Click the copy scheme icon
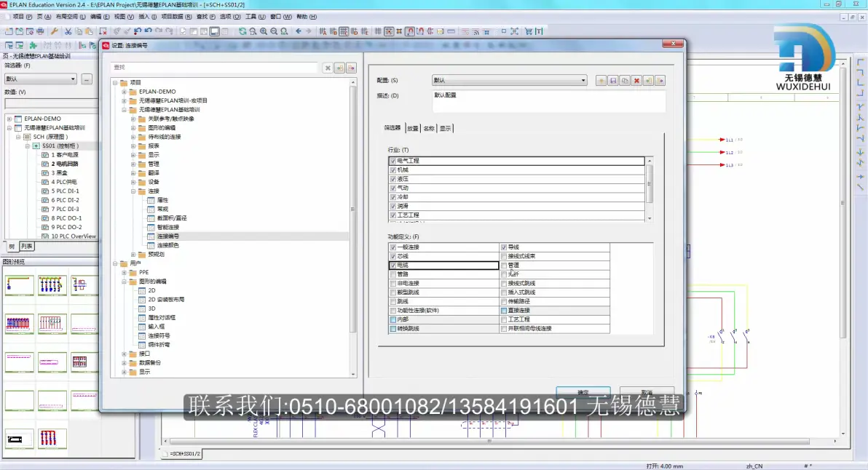The height and width of the screenshot is (470, 868). coord(625,81)
